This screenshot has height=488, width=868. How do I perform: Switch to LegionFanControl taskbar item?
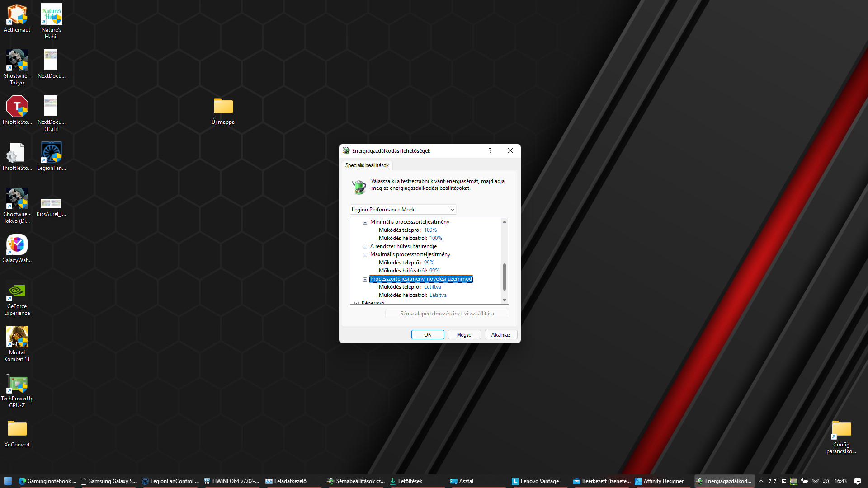170,481
